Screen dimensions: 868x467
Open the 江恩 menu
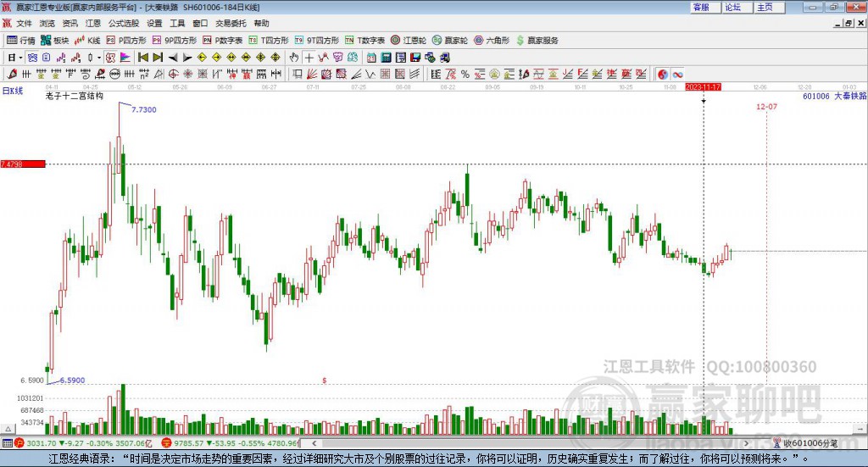click(93, 23)
